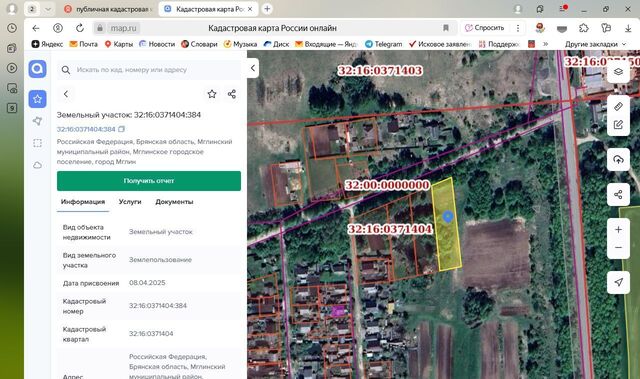Switch to the 'Информация' tab
The image size is (640, 379).
83,202
